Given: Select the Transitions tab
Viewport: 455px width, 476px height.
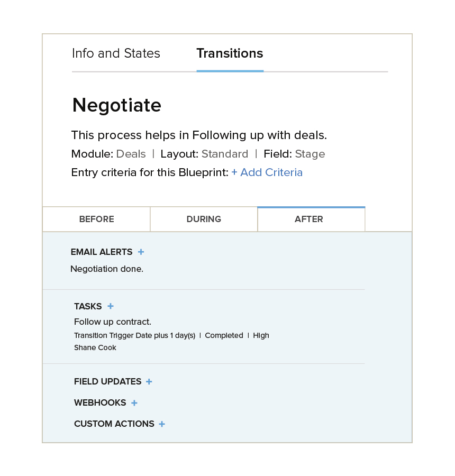Looking at the screenshot, I should (x=230, y=53).
